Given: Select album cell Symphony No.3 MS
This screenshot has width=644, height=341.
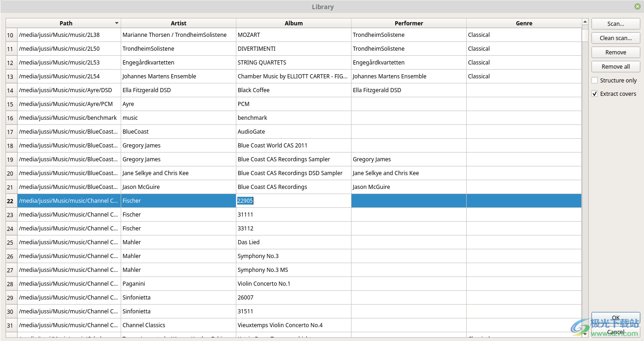Looking at the screenshot, I should coord(294,270).
